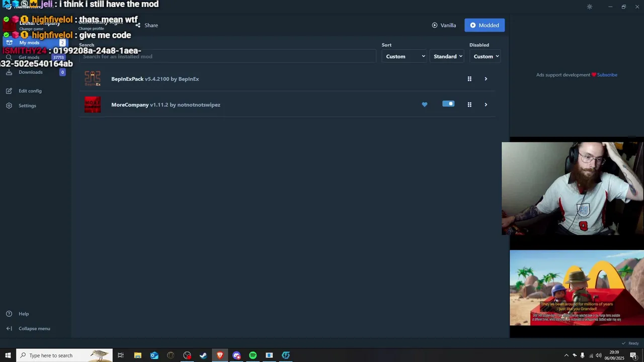Click the Thunderstore Mod Manager taskbar icon
Image resolution: width=644 pixels, height=362 pixels.
pos(286,355)
